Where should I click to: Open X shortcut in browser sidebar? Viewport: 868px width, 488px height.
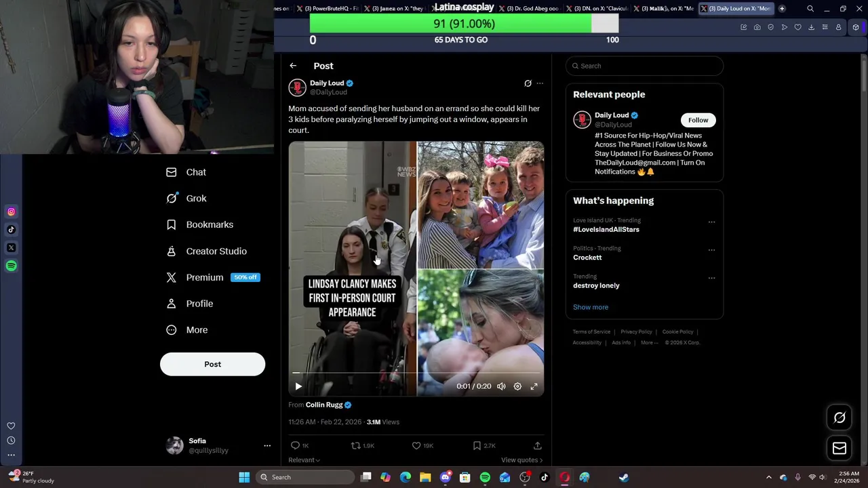point(11,248)
